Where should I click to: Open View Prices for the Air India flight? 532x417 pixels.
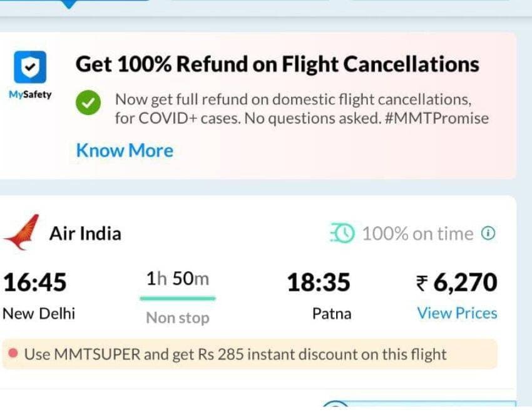457,313
